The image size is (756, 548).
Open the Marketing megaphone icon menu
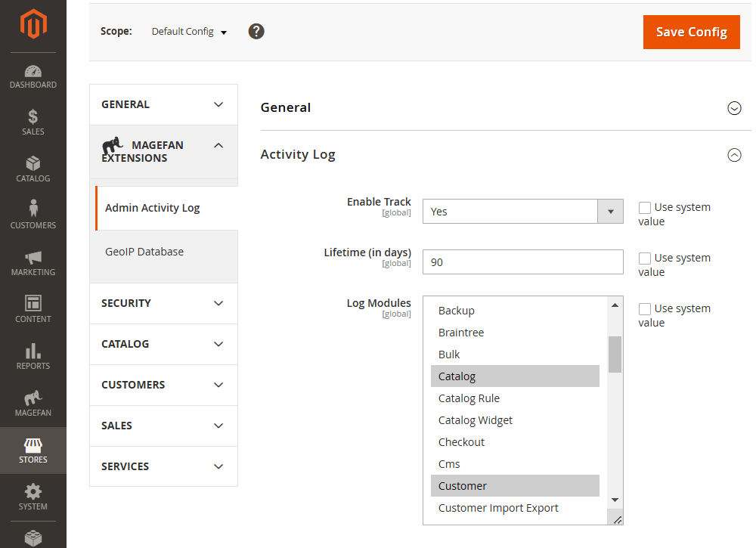coord(33,263)
